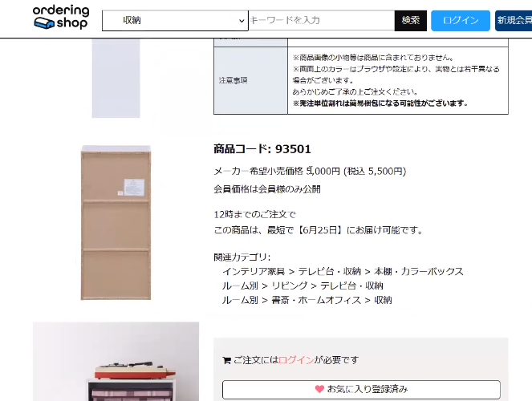Click the final 収納 category breadcrumb link
532x401 pixels.
[x=383, y=300]
